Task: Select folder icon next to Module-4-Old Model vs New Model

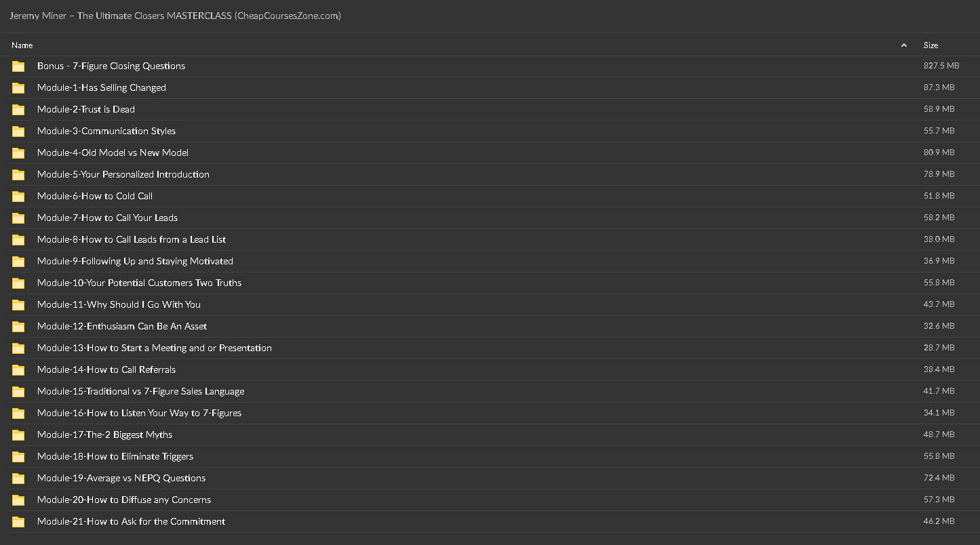Action: coord(18,153)
